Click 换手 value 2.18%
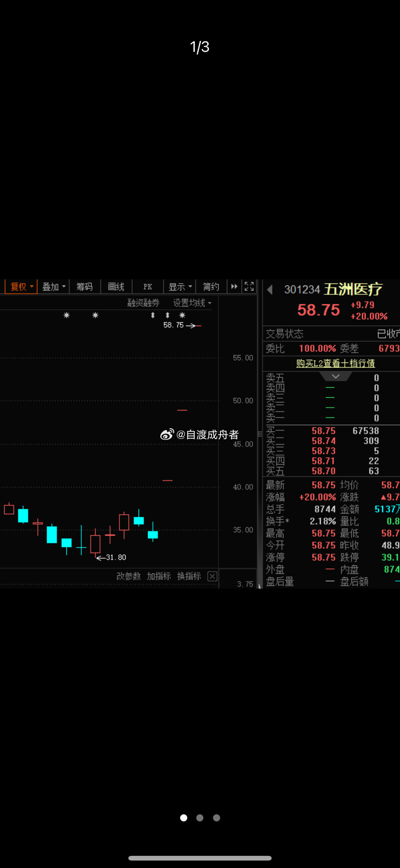The width and height of the screenshot is (400, 868). 323,521
